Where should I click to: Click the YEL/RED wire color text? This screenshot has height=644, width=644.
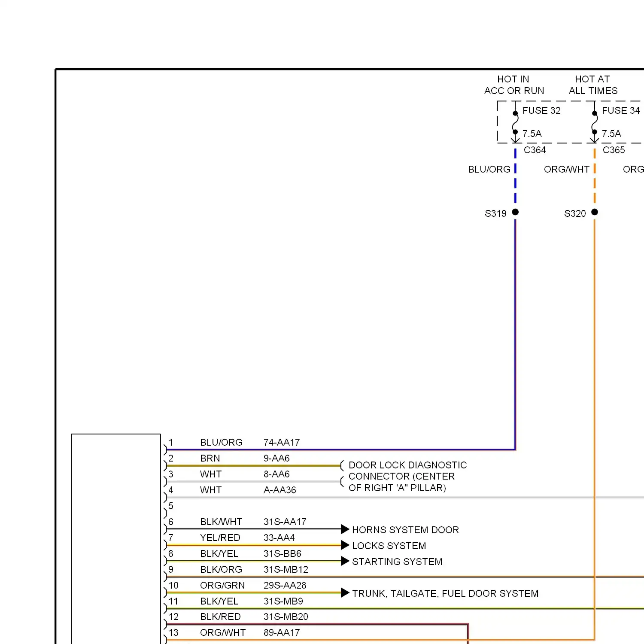220,538
